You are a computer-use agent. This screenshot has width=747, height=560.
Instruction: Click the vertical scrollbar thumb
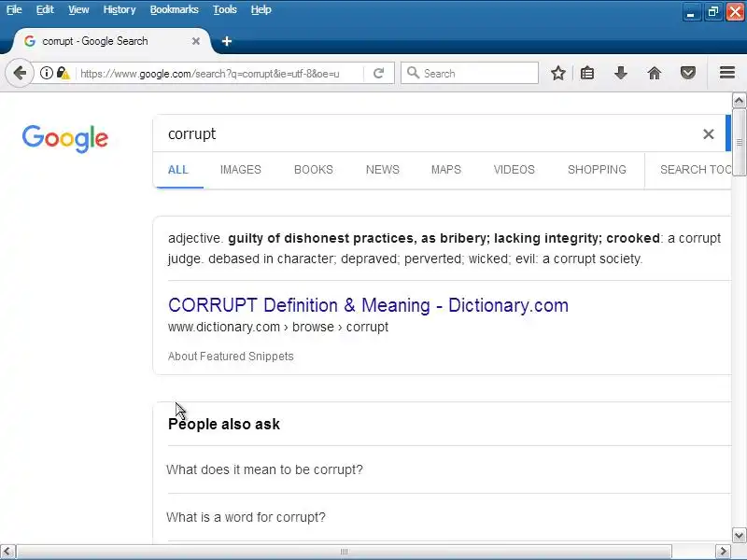coord(739,143)
